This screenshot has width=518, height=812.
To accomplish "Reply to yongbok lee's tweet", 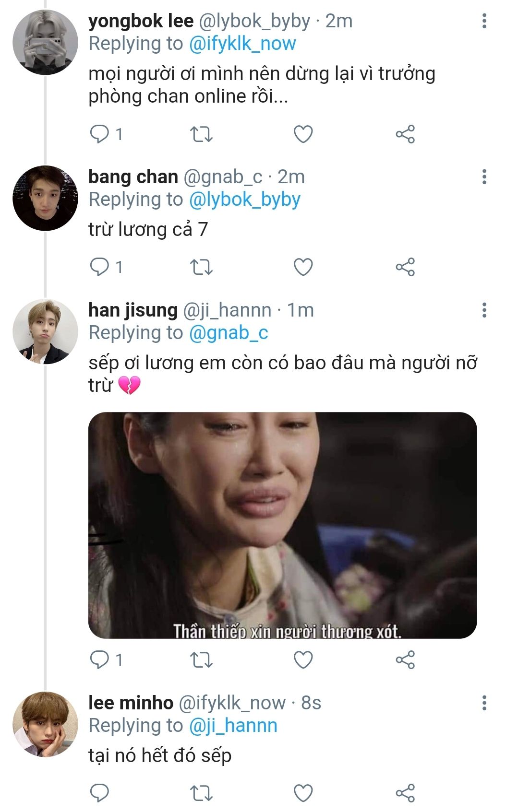I will tap(100, 134).
